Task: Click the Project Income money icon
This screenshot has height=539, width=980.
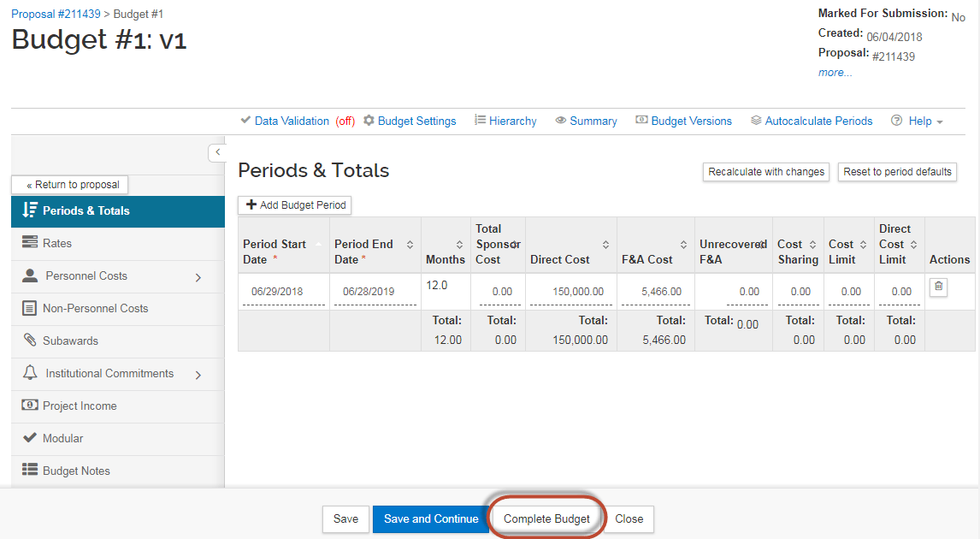Action: (x=29, y=406)
